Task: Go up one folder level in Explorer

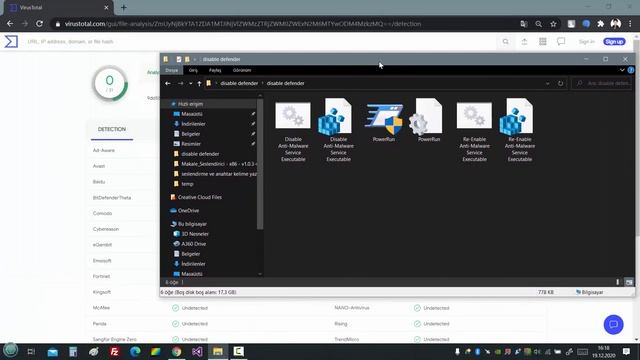Action: (199, 83)
